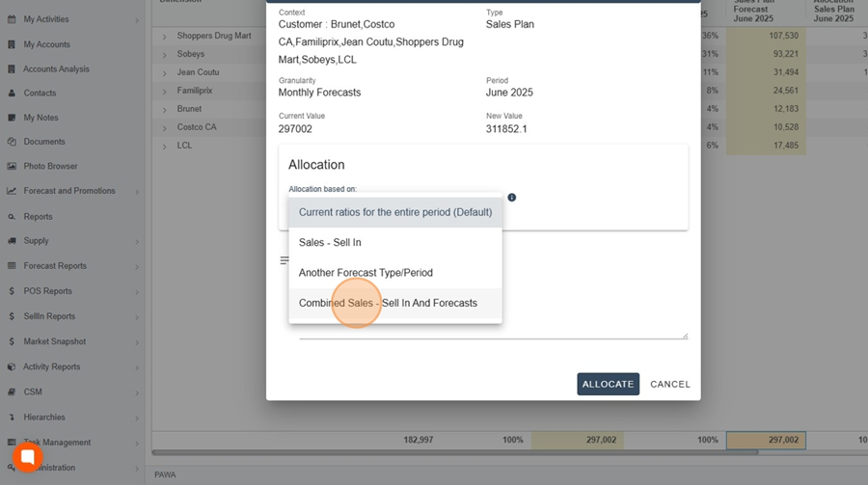Expand the CSM submenu arrow
This screenshot has height=485, width=868.
pos(137,393)
